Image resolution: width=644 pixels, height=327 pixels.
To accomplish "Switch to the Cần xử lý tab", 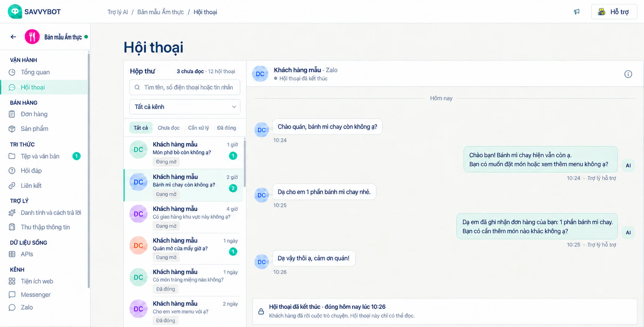I will [x=198, y=128].
